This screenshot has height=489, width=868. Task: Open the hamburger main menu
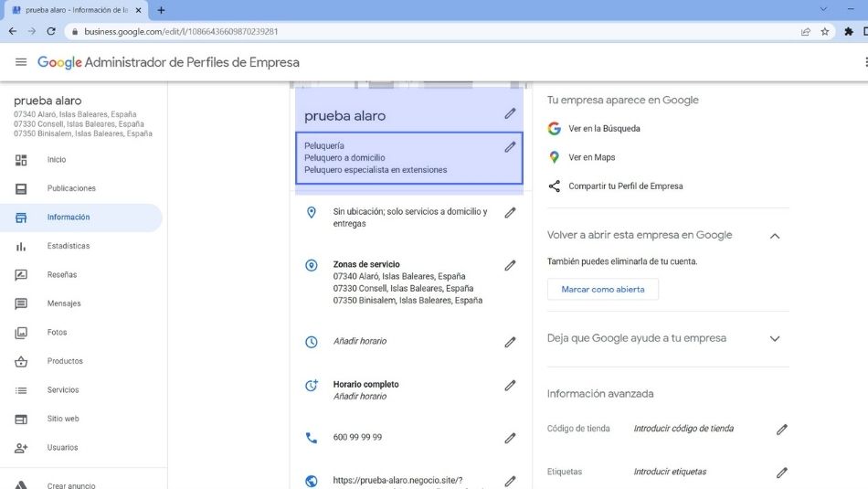(21, 62)
